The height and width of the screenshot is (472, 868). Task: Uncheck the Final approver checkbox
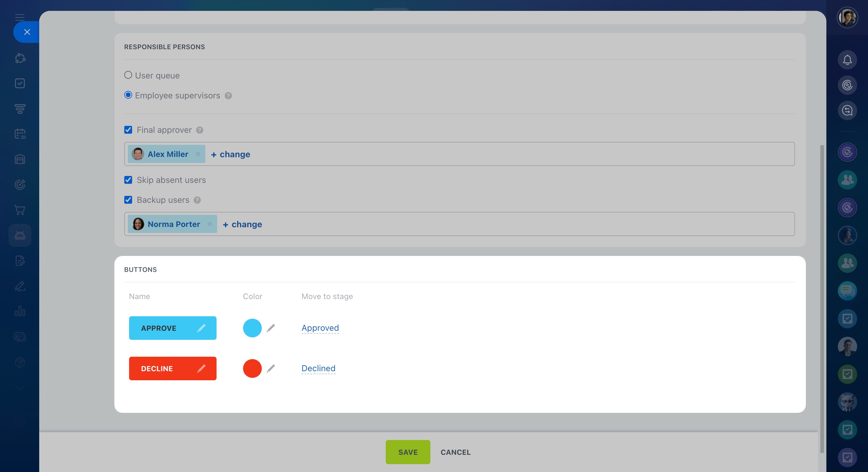128,130
